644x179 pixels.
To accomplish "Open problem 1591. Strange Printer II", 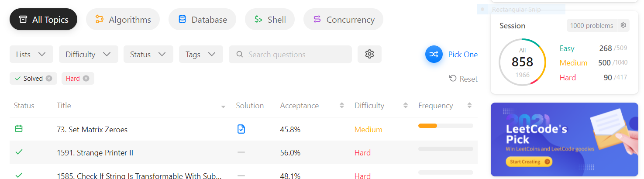I will click(x=95, y=153).
